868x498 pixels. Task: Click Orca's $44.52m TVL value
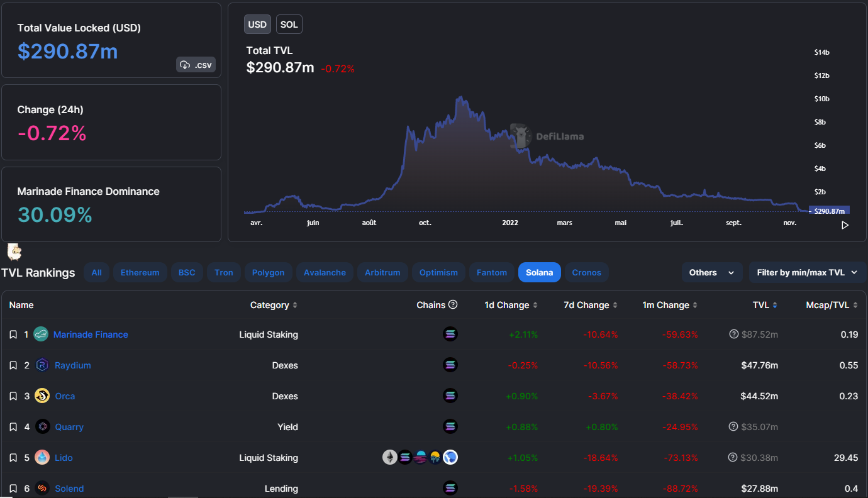click(x=759, y=396)
